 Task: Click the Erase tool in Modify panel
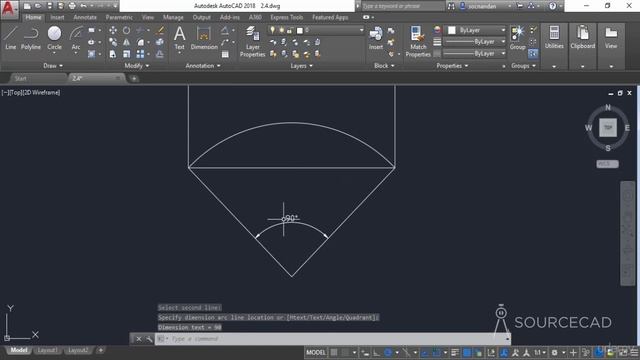click(160, 30)
